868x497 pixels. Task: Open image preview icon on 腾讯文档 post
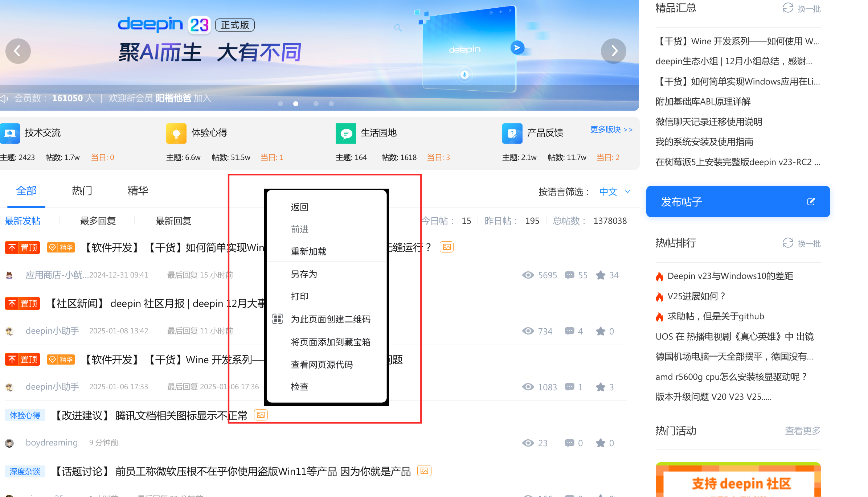tap(261, 415)
